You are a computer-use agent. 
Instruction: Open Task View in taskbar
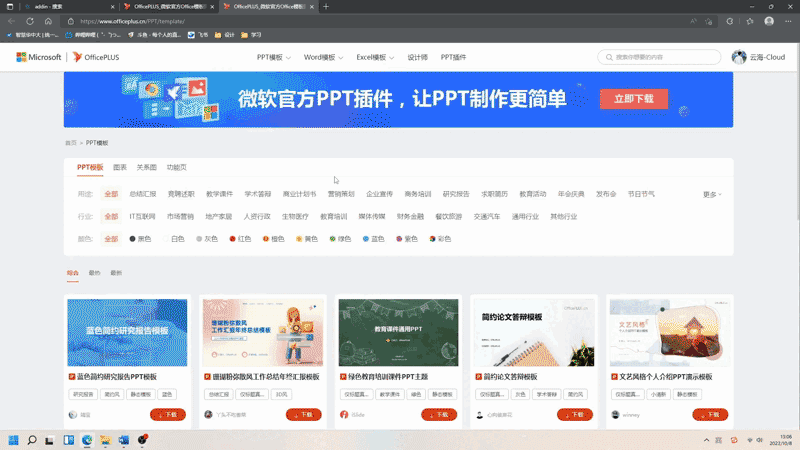[49, 440]
